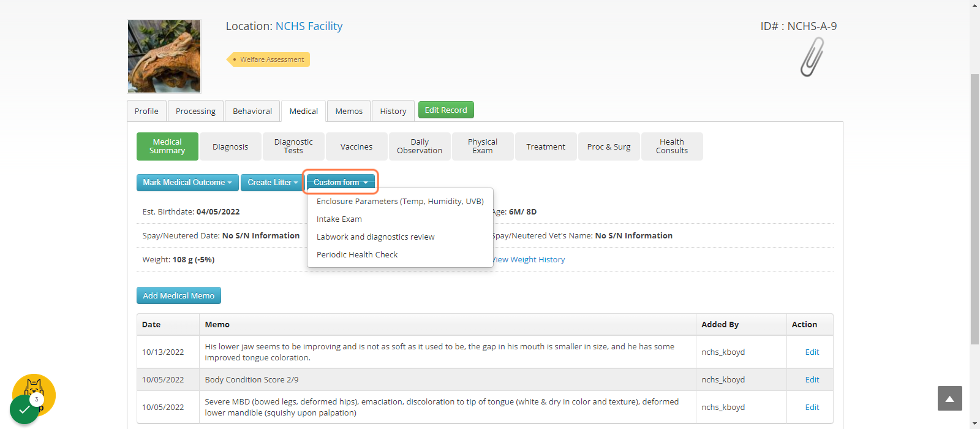
Task: Click Add Medical Memo button
Action: coord(179,295)
